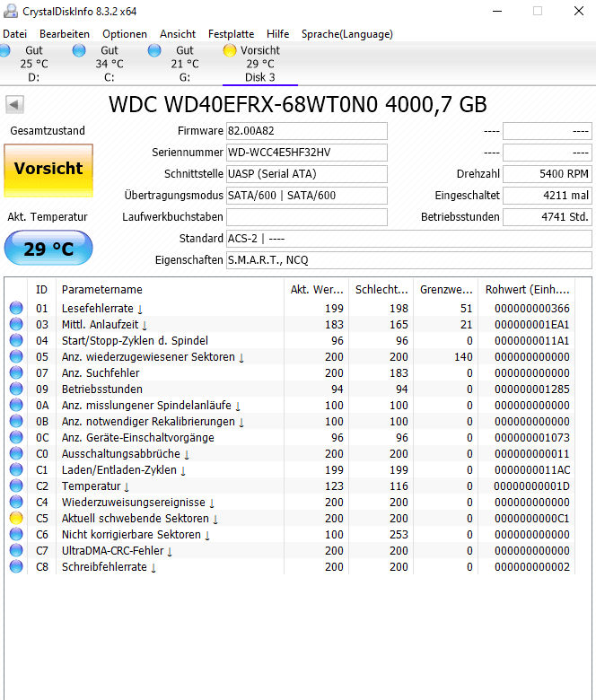This screenshot has height=700, width=596.
Task: Click the empty Laufwerkbuchstaben field
Action: pos(307,217)
